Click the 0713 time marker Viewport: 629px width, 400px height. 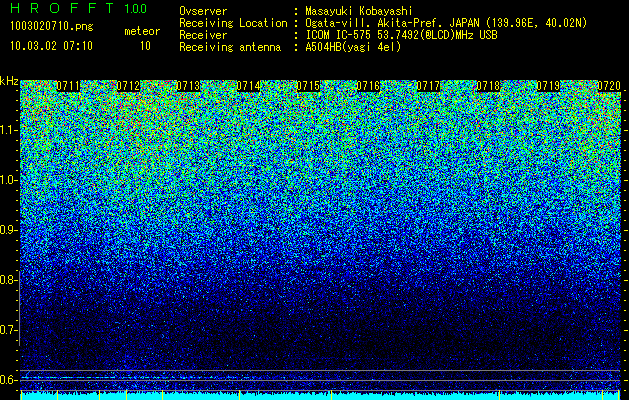(188, 86)
